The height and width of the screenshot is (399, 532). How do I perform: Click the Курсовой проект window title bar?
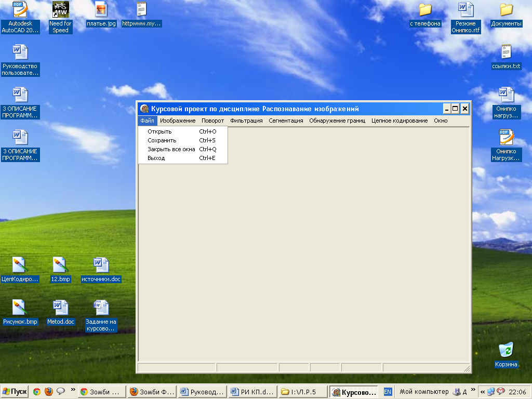tap(290, 109)
